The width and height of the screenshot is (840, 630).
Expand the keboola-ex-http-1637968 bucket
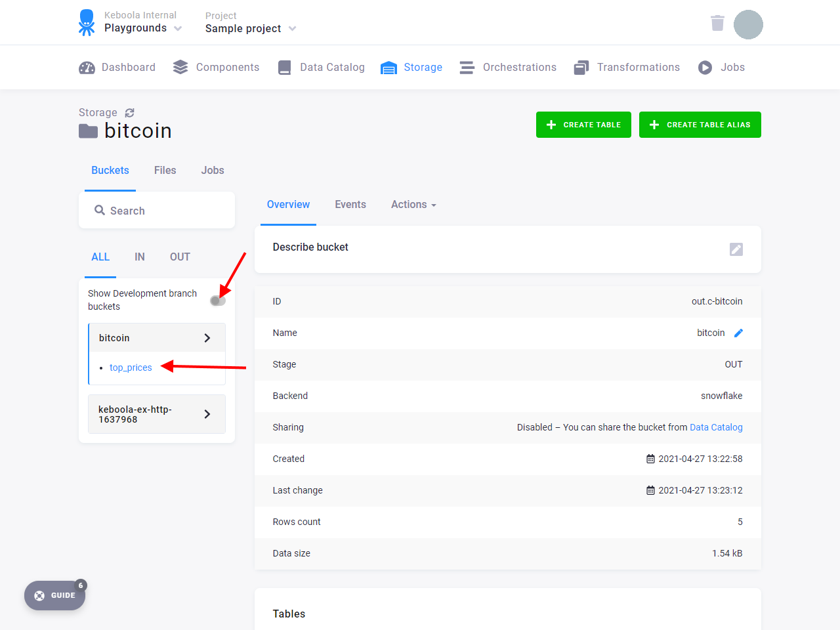[x=207, y=414]
